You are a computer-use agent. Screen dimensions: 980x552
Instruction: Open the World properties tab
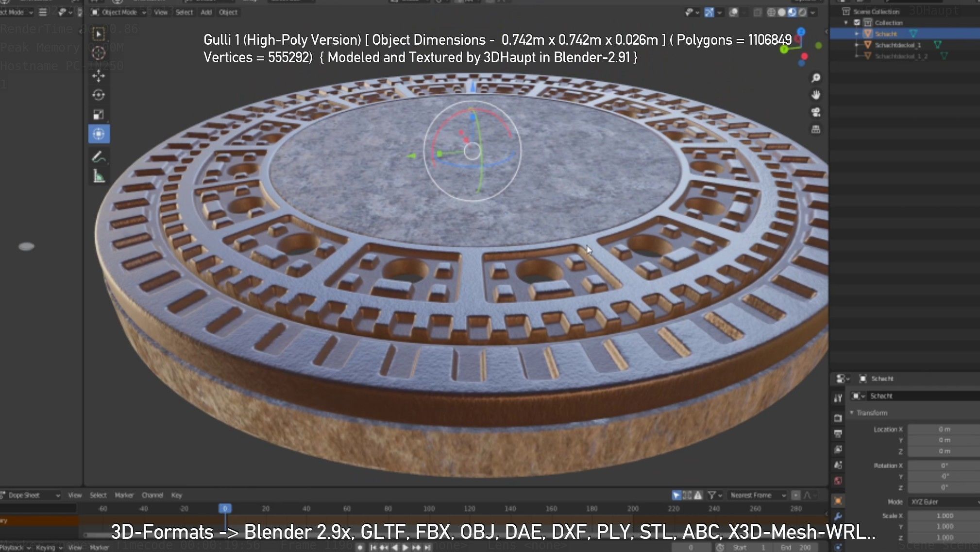click(838, 481)
